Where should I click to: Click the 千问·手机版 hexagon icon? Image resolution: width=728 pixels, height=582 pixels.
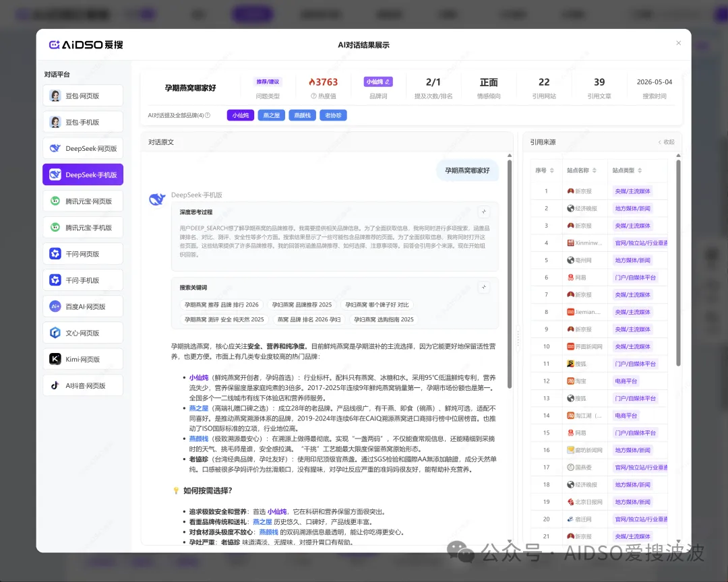(55, 280)
